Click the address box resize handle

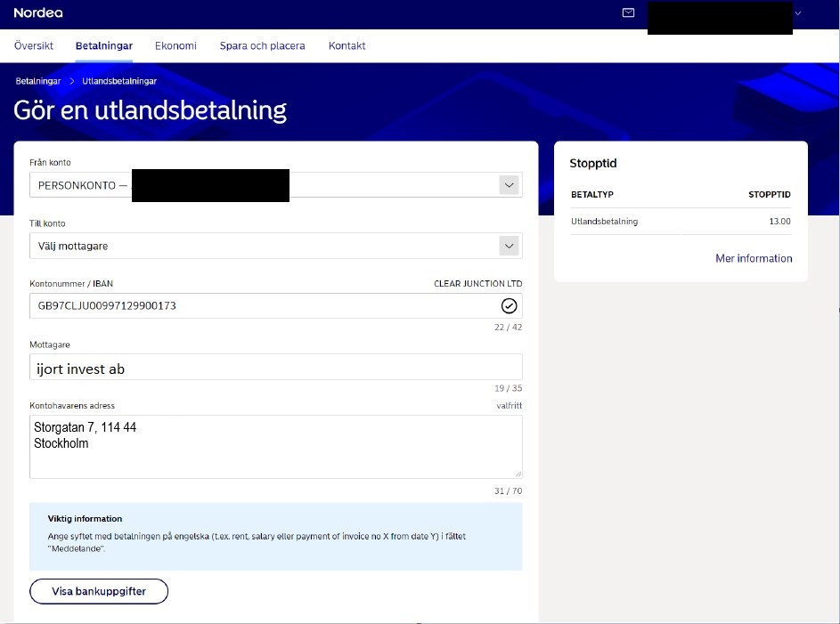point(518,474)
